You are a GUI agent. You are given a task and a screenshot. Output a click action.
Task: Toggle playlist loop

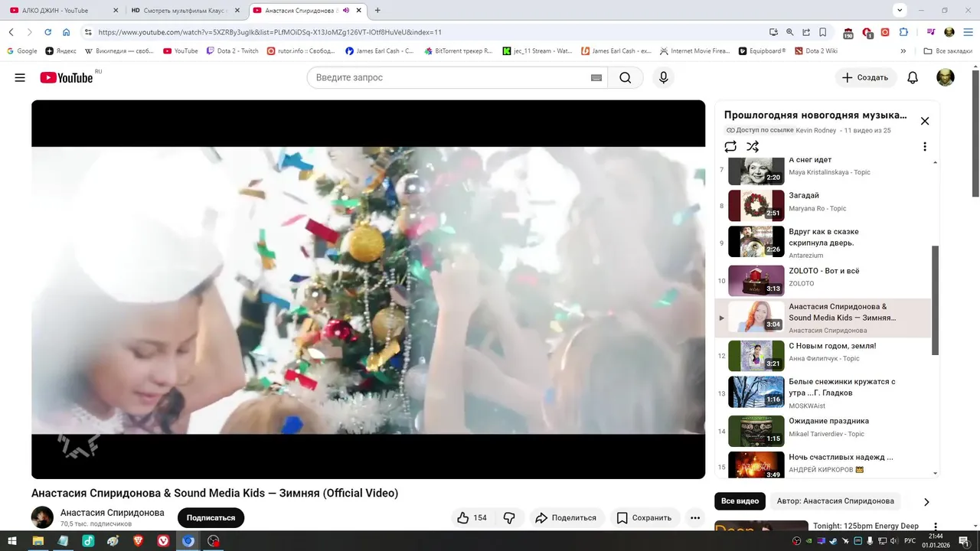(730, 146)
